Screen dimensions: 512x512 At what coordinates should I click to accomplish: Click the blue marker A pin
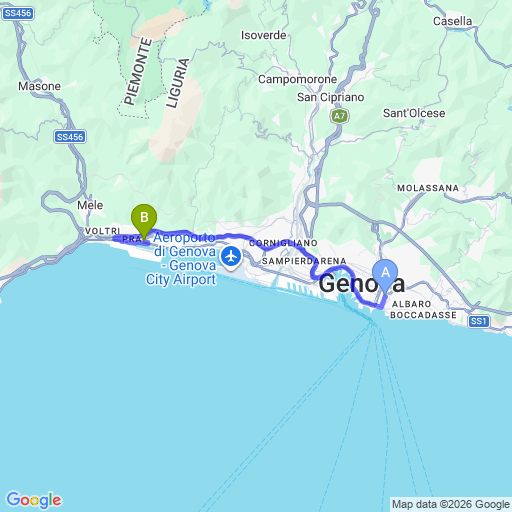tap(385, 276)
